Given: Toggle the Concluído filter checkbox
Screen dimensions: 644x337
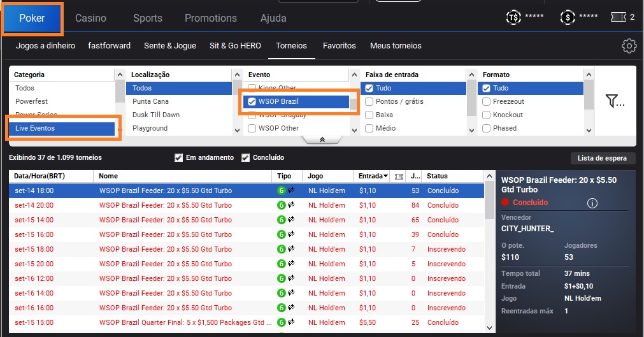Looking at the screenshot, I should [x=246, y=158].
